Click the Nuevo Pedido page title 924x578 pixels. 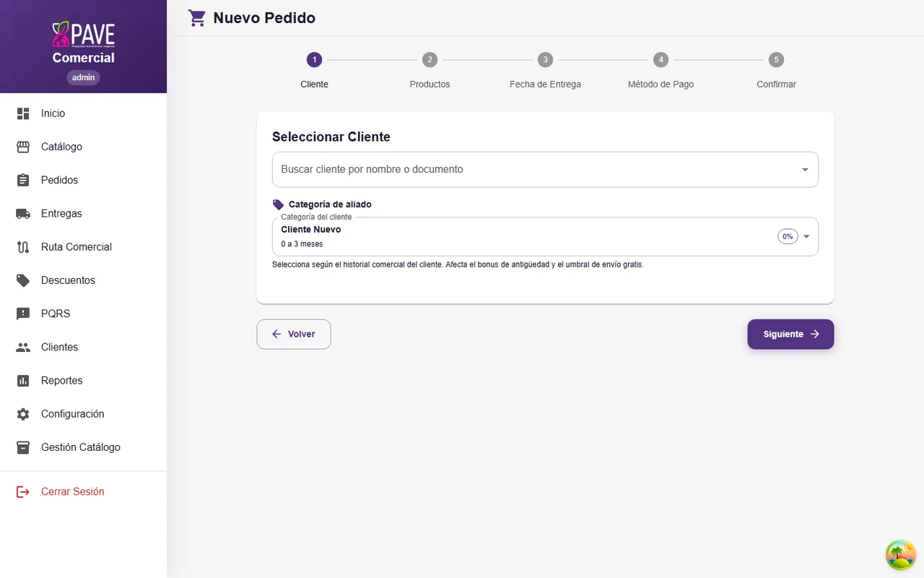point(264,18)
